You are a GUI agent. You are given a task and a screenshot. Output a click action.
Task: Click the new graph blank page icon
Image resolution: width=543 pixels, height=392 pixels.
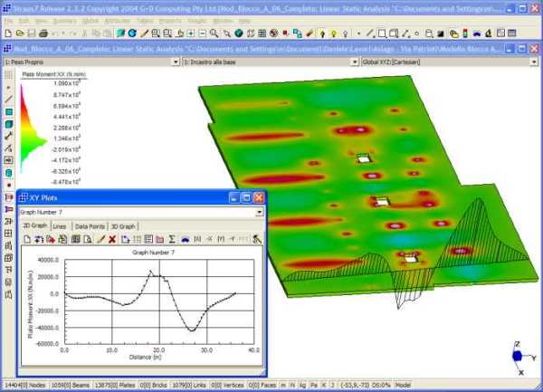pos(27,239)
